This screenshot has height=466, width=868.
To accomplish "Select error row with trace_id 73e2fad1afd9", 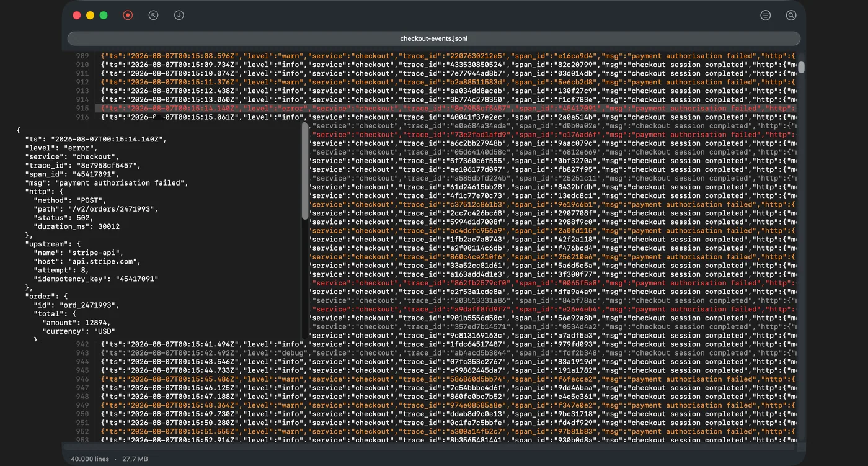I will [x=553, y=135].
